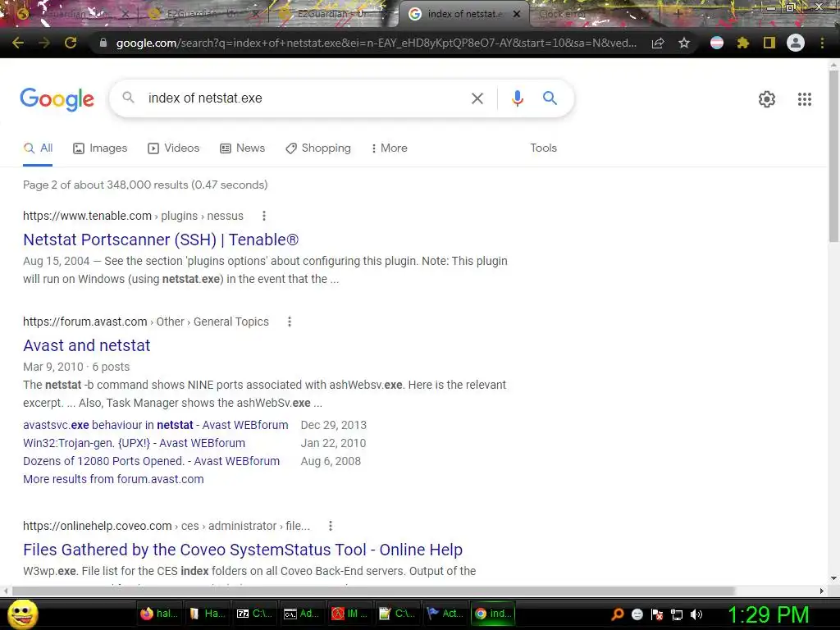Open the Extensions puzzle-piece menu

click(x=742, y=43)
